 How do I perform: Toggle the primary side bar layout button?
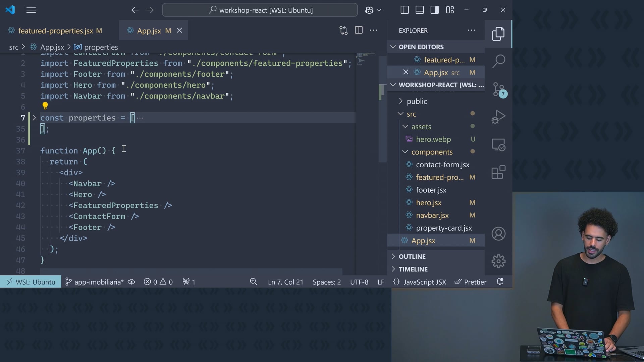click(405, 10)
